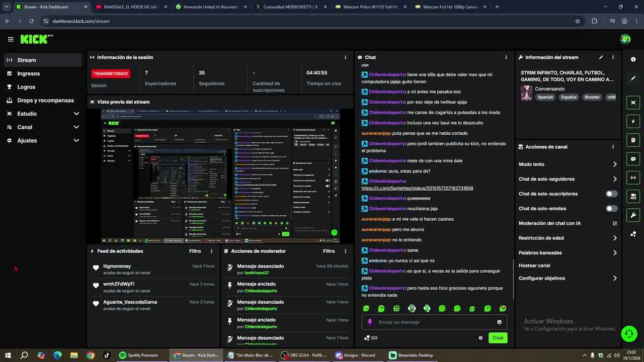Switch to Newcastle United Vs Bournemouth tab
This screenshot has height=362, width=644.
pos(211,7)
